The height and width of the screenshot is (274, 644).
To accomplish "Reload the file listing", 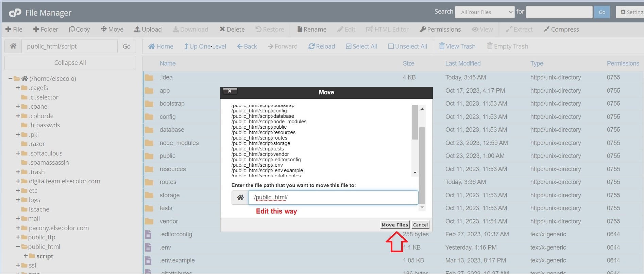I will tap(322, 47).
